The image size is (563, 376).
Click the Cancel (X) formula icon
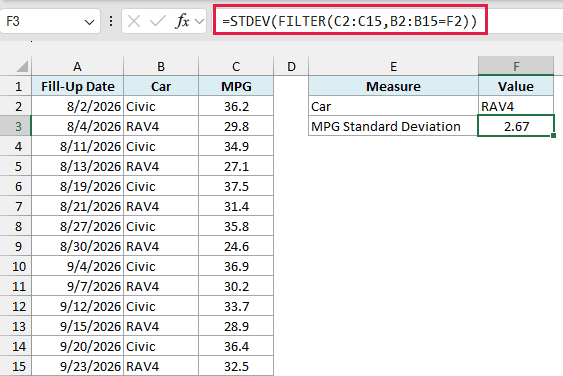coord(134,22)
